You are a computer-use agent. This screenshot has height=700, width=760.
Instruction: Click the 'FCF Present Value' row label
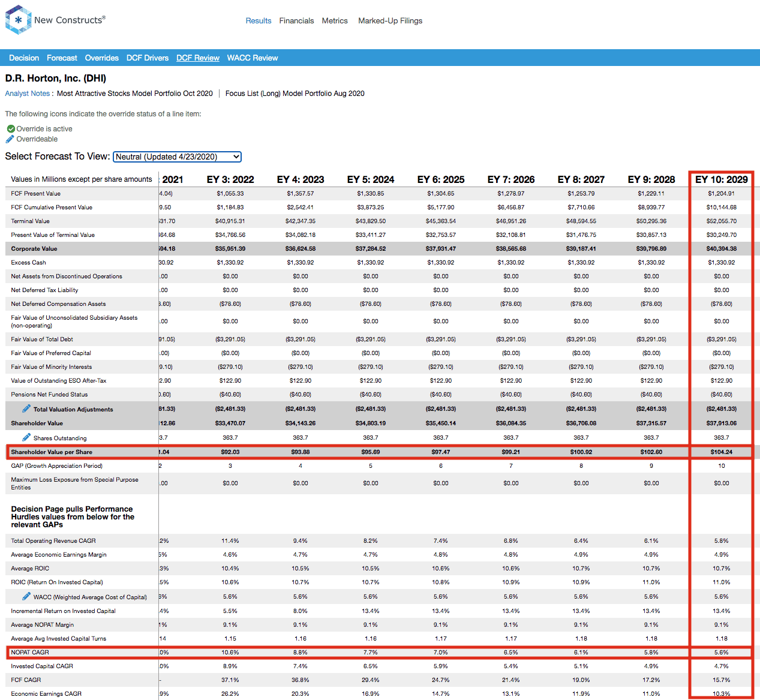36,194
